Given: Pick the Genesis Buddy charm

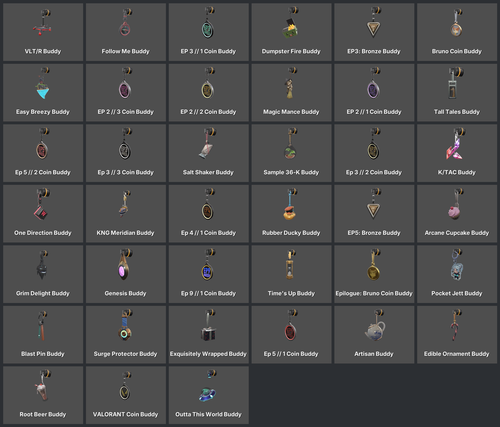Looking at the screenshot, I should (x=125, y=265).
